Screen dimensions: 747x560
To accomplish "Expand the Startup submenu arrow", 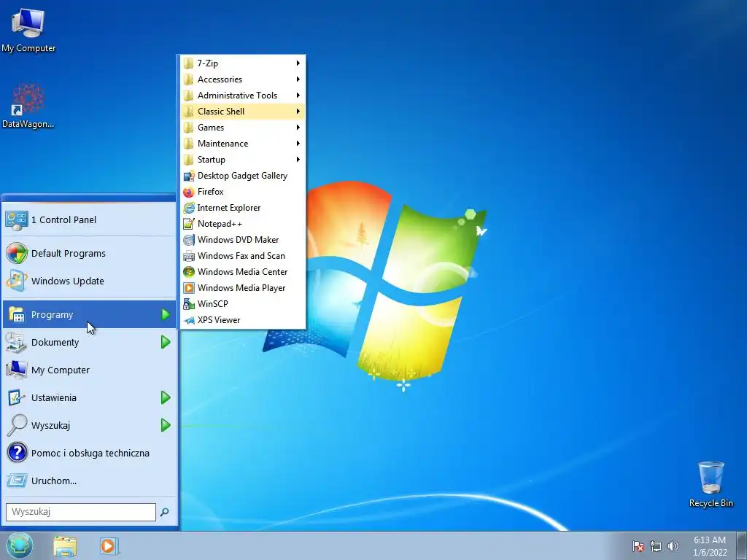I will 298,160.
